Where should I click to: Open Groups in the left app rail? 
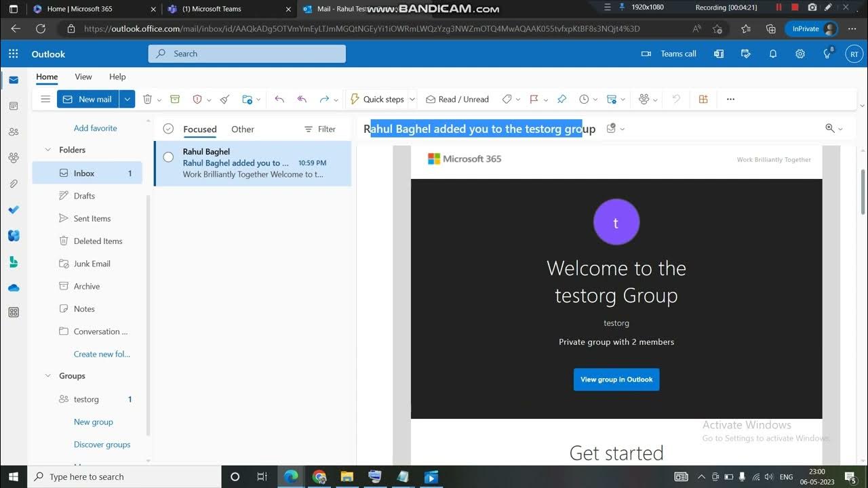(14, 158)
